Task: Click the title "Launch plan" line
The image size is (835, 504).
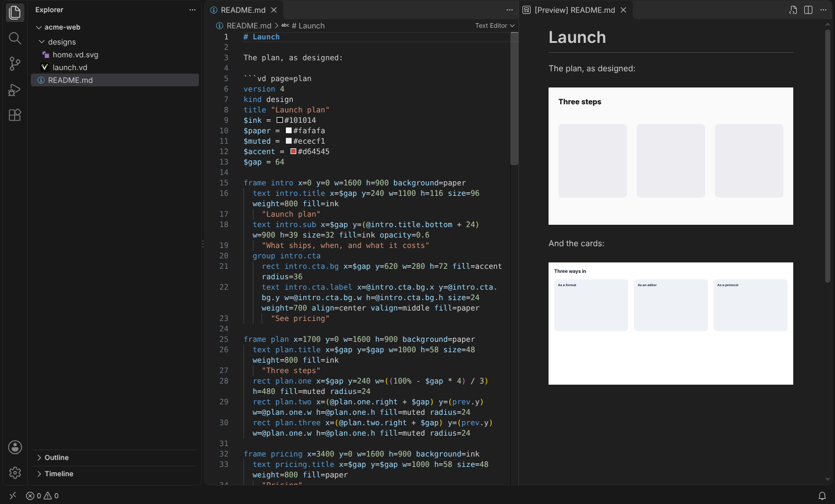Action: 286,110
